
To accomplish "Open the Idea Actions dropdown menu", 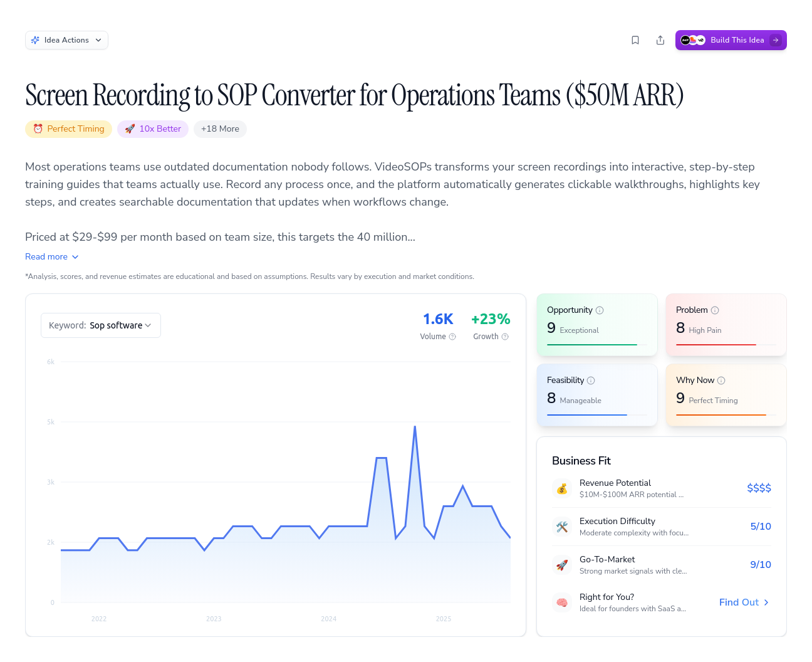I will click(x=66, y=40).
